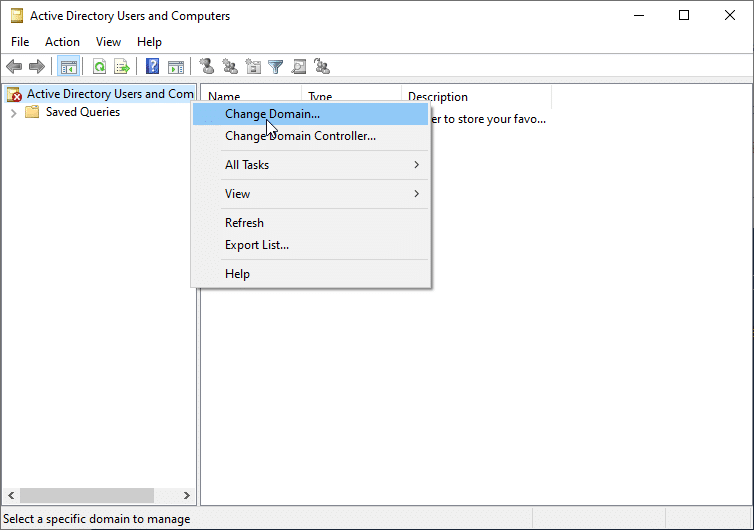The height and width of the screenshot is (530, 754).
Task: Select Change Domain... in context menu
Action: (272, 114)
